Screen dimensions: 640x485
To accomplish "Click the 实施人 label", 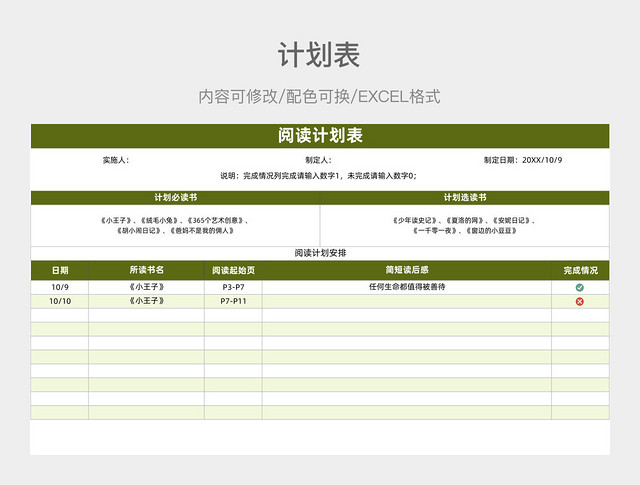I will coord(116,160).
